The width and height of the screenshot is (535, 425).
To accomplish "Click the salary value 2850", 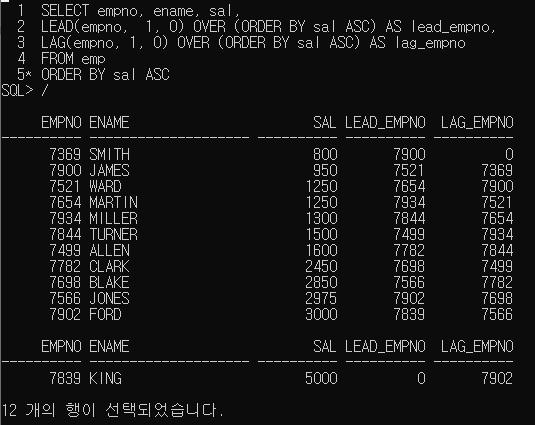I will point(321,282).
